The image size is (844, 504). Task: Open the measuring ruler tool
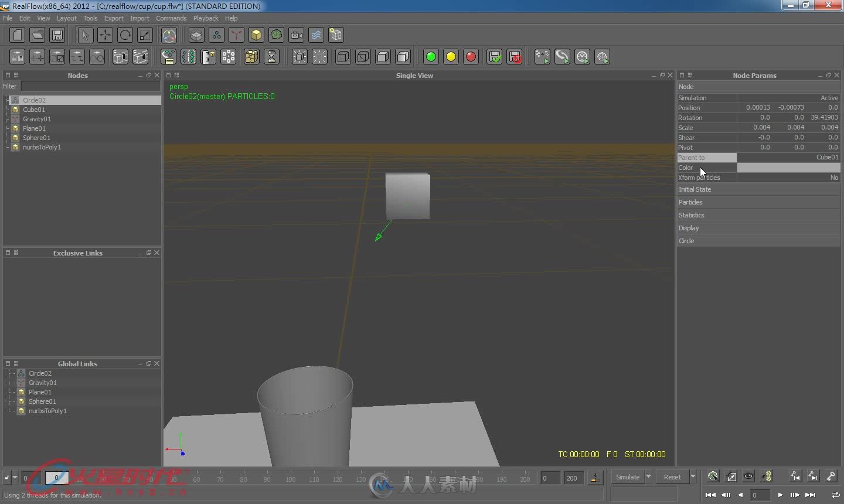[208, 57]
